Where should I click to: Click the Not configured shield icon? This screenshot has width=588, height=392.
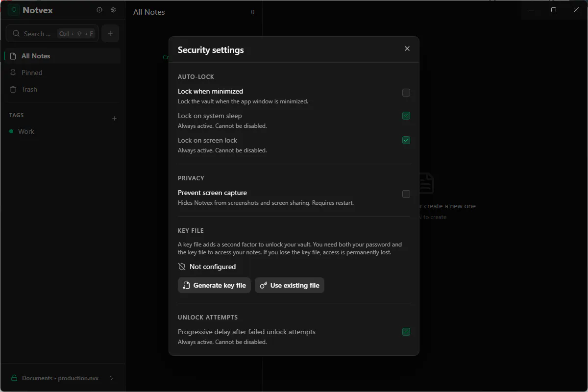pos(182,267)
